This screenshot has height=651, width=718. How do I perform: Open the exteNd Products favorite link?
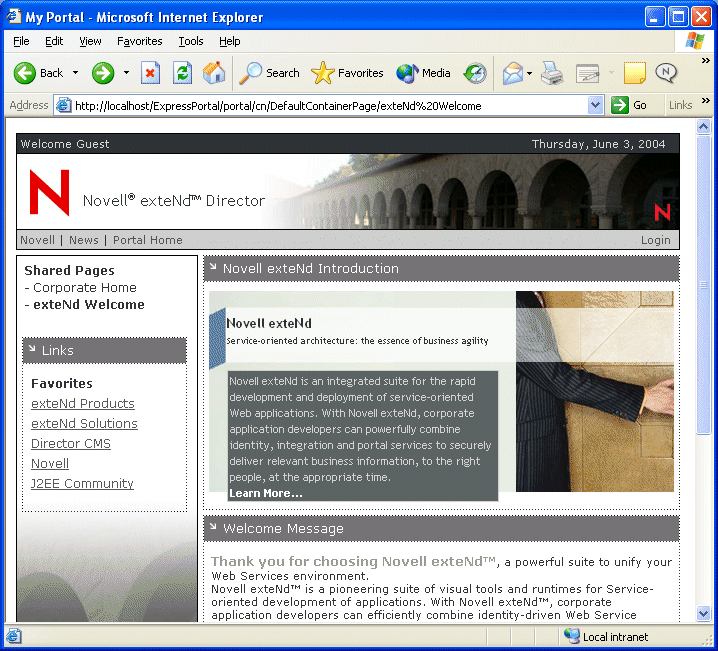(x=83, y=403)
